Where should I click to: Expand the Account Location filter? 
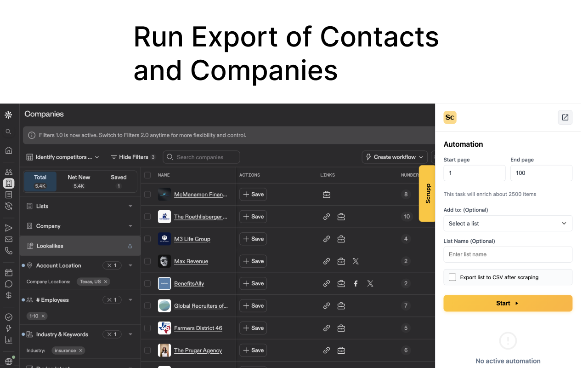point(130,265)
